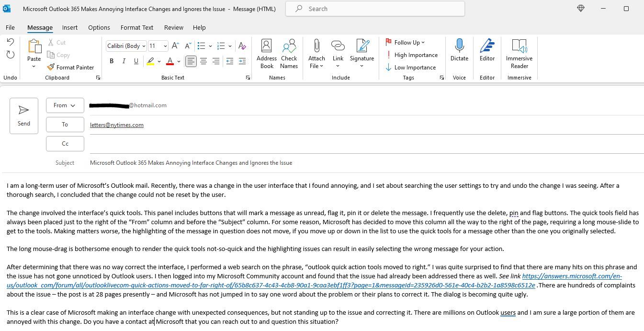Send the email message
The image size is (644, 331).
tap(24, 116)
